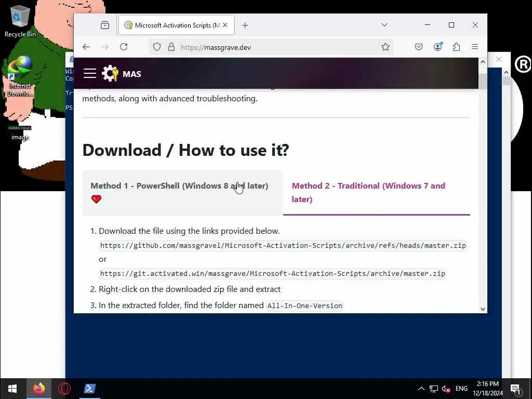The height and width of the screenshot is (399, 532).
Task: Open the notification center icon
Action: [x=516, y=389]
